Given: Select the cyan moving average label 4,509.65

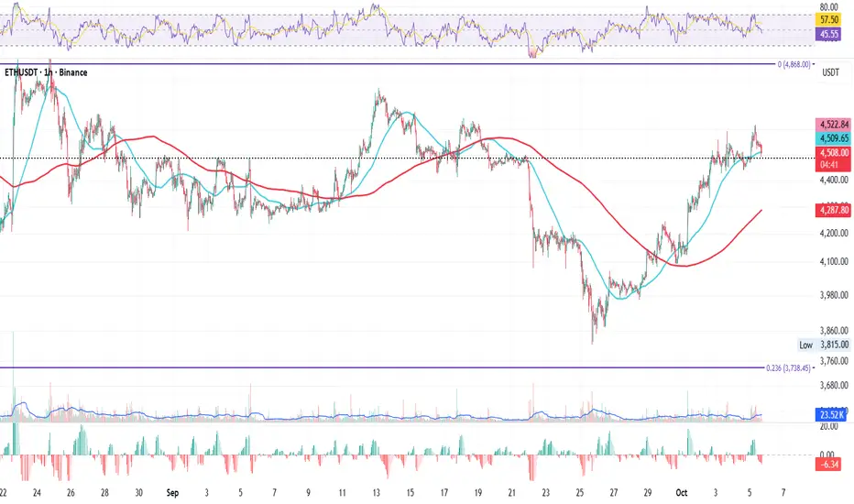Looking at the screenshot, I should point(834,138).
